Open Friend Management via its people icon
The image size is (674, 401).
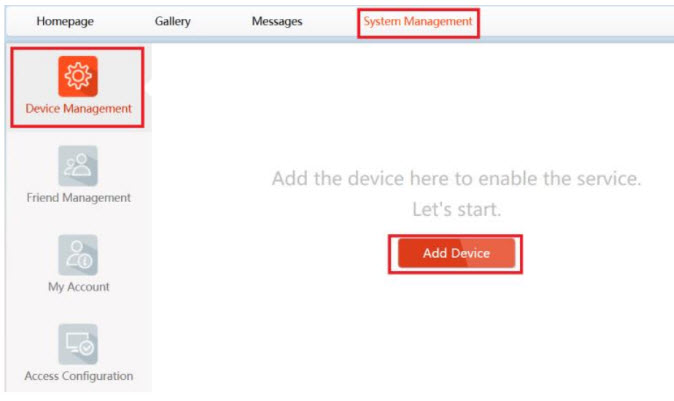point(78,166)
